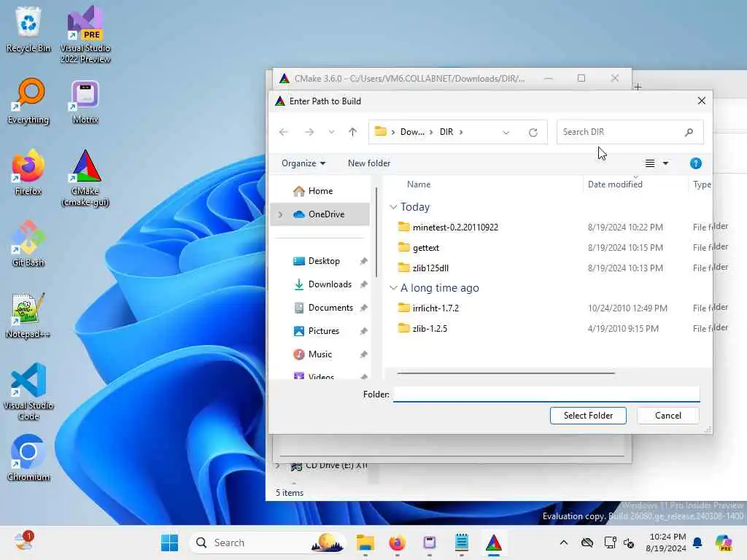Show hidden system tray icons
This screenshot has height=560, width=747.
(x=564, y=542)
